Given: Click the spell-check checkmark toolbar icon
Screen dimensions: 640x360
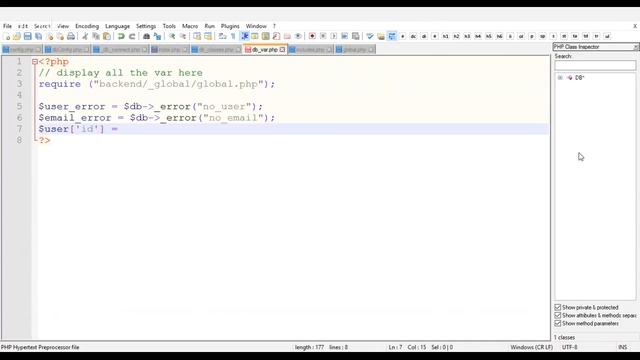Looking at the screenshot, I should pyautogui.click(x=370, y=36).
